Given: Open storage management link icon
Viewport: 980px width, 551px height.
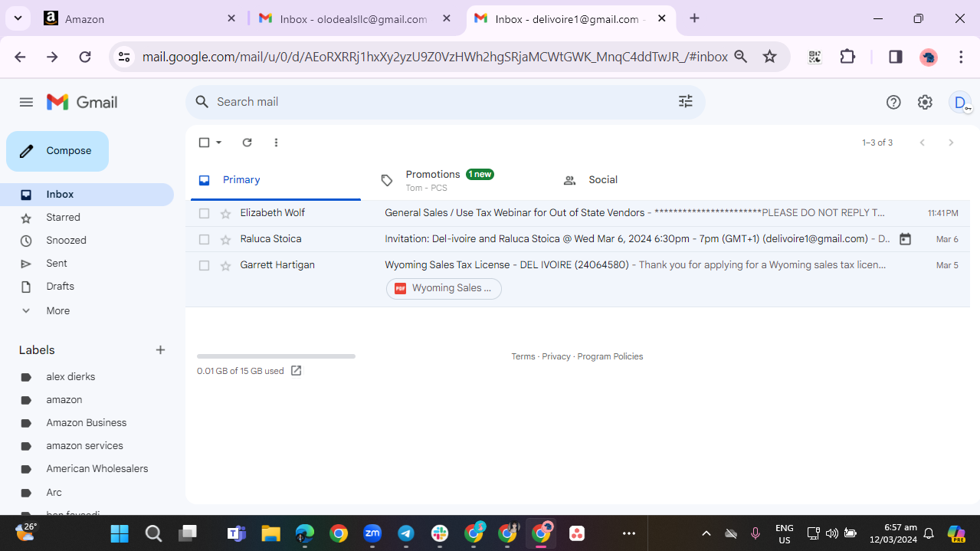Looking at the screenshot, I should pos(296,371).
